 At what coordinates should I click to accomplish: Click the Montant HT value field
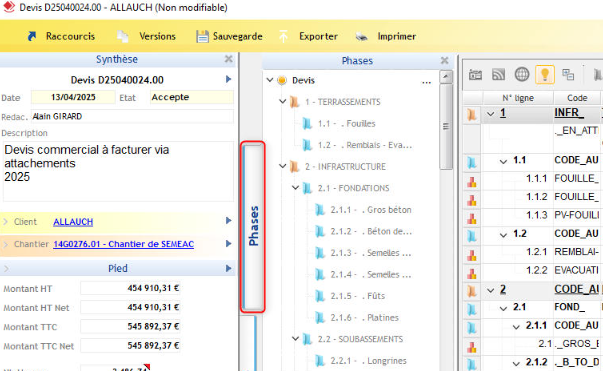click(130, 288)
